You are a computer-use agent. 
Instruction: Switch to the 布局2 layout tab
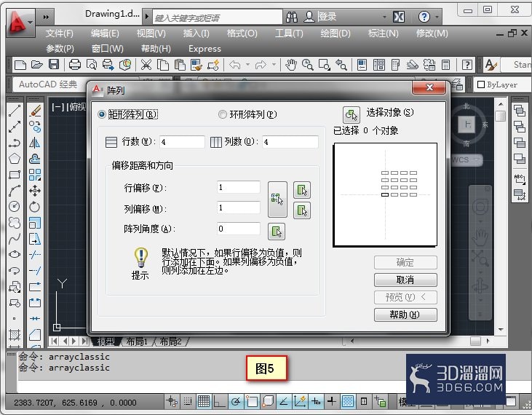click(x=170, y=341)
